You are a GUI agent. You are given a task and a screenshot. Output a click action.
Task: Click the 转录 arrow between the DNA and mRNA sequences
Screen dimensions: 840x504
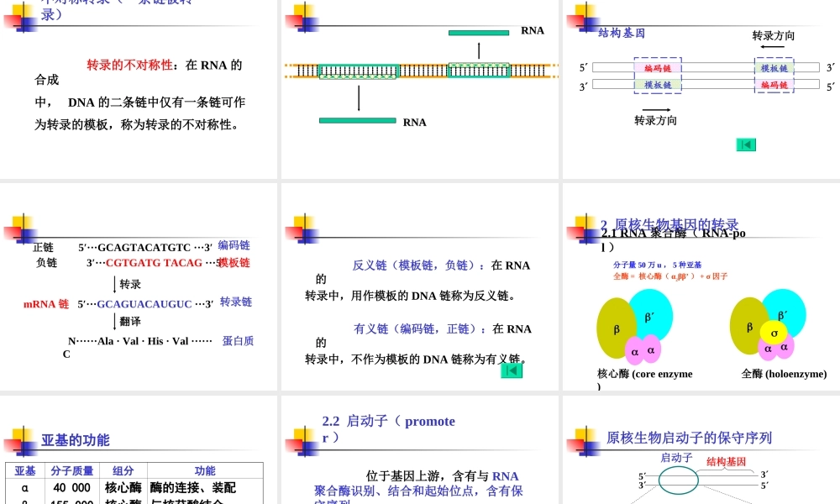pos(113,284)
